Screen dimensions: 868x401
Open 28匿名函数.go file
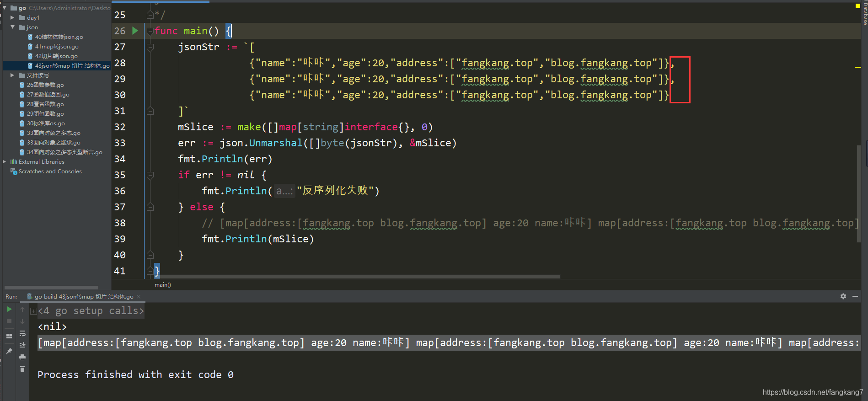[45, 104]
